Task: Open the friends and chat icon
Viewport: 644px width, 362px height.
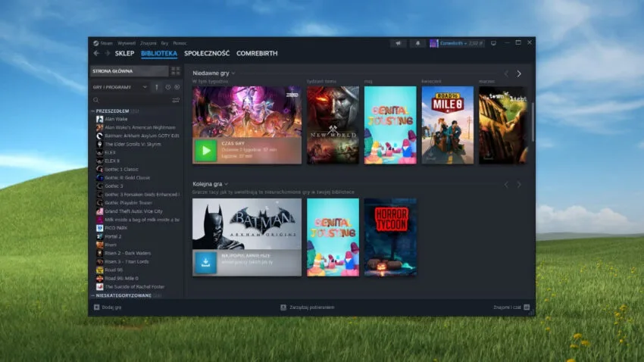Action: pos(527,307)
